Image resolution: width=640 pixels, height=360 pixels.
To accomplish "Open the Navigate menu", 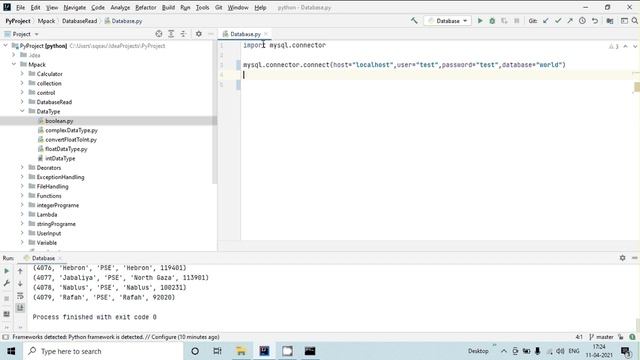I will coord(75,8).
